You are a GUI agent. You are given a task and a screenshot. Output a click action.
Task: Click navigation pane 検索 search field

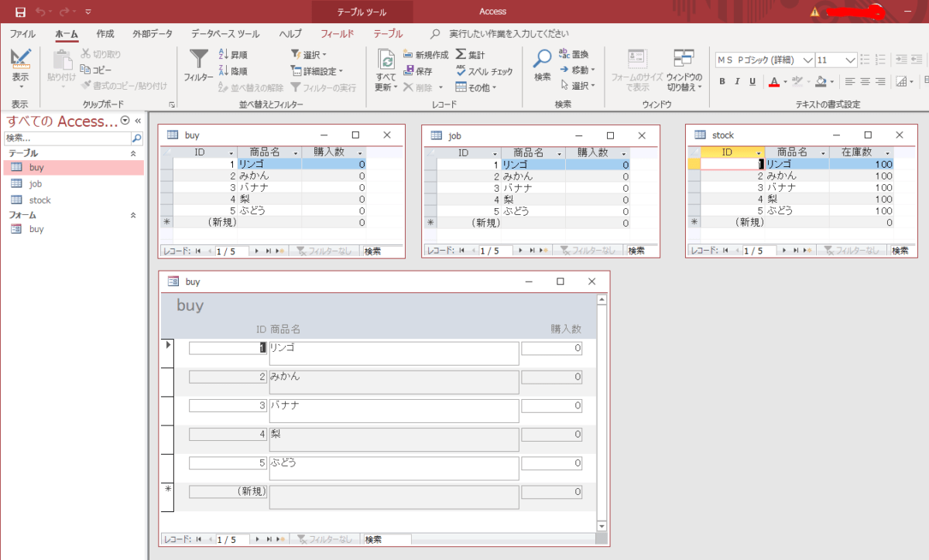67,138
